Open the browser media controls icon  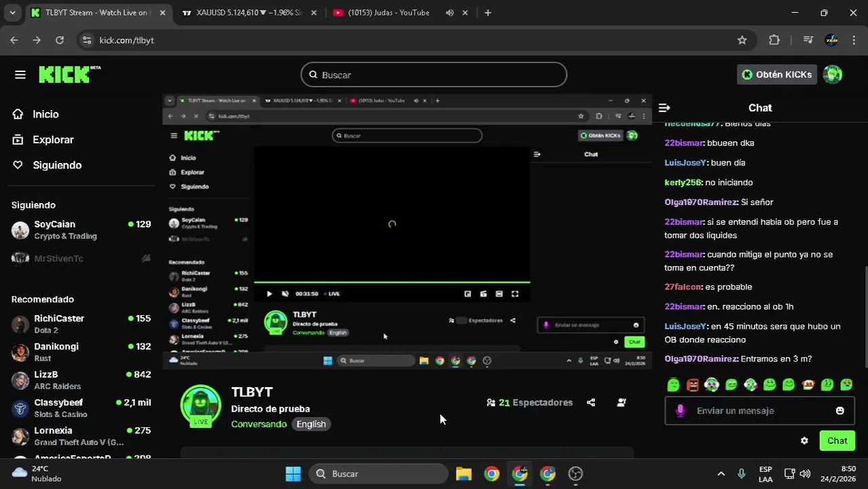tap(808, 40)
